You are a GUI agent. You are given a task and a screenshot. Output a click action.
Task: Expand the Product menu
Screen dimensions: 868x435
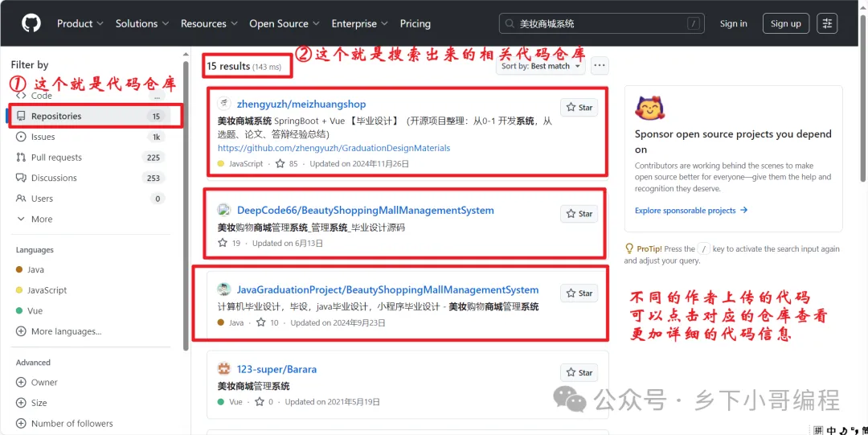[x=80, y=23]
